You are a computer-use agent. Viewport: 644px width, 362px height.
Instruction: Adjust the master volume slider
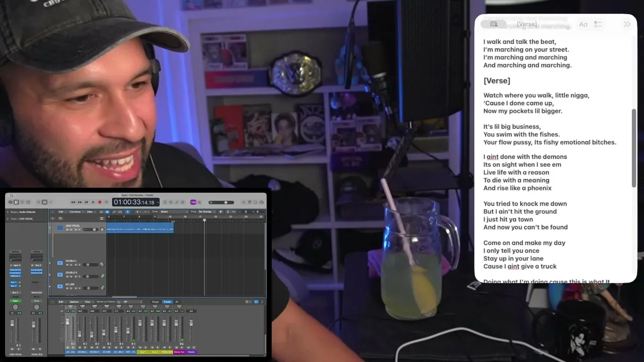[221, 202]
